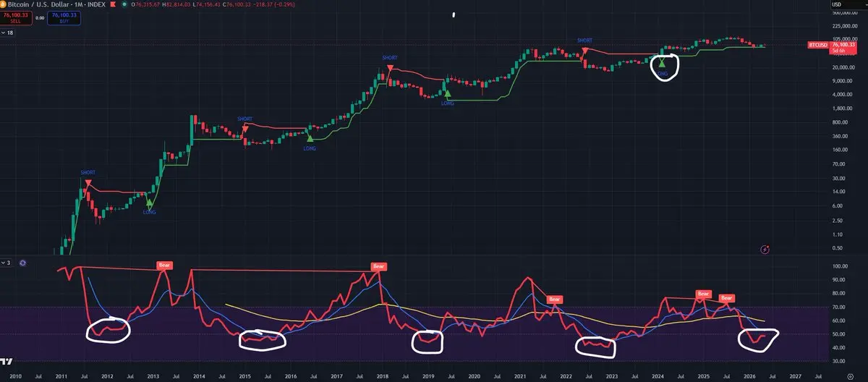Click the 2013 label on the time axis
The width and height of the screenshot is (868, 382).
[153, 376]
